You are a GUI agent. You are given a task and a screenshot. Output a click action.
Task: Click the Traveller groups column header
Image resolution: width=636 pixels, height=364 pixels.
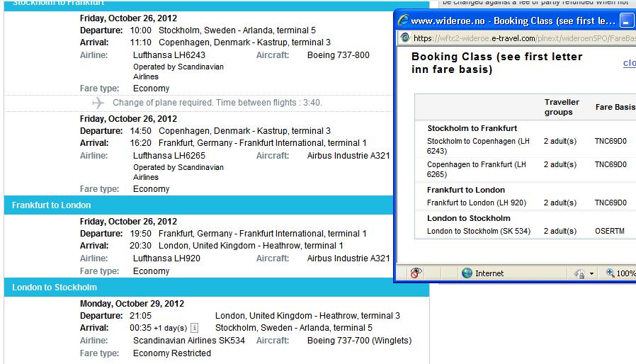pos(562,107)
